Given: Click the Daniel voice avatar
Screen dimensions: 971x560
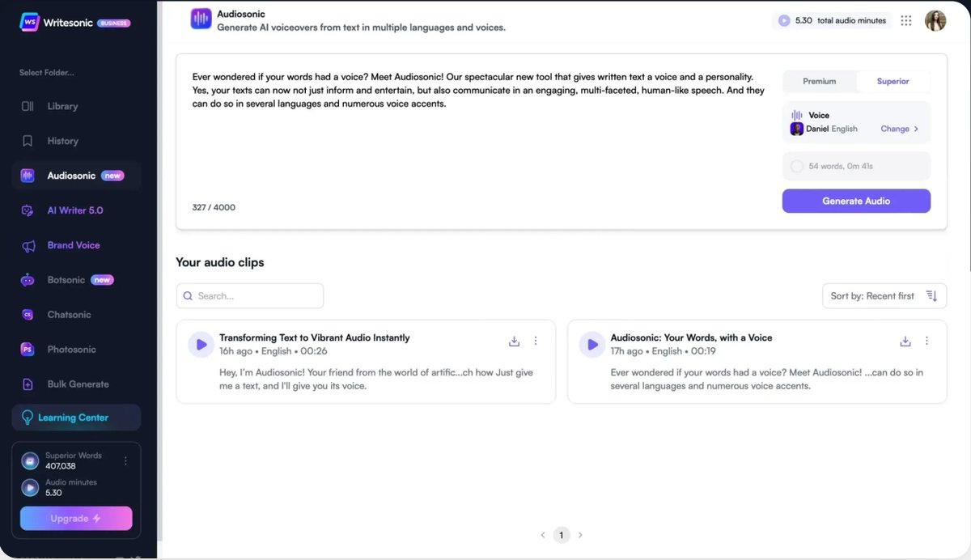Looking at the screenshot, I should [x=797, y=129].
